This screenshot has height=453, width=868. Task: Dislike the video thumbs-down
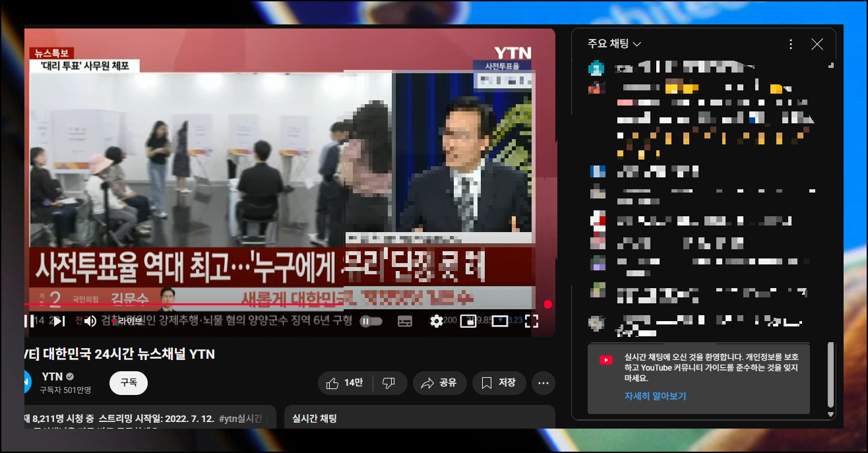pos(389,382)
